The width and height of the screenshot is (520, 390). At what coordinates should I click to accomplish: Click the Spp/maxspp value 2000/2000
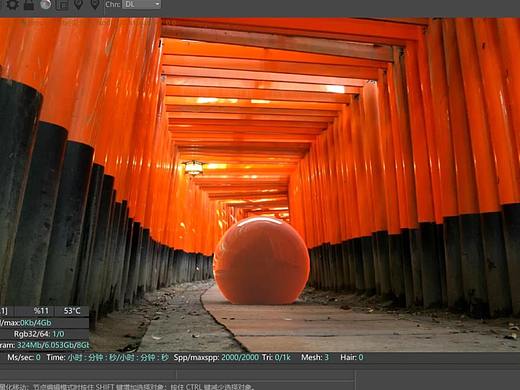point(240,357)
